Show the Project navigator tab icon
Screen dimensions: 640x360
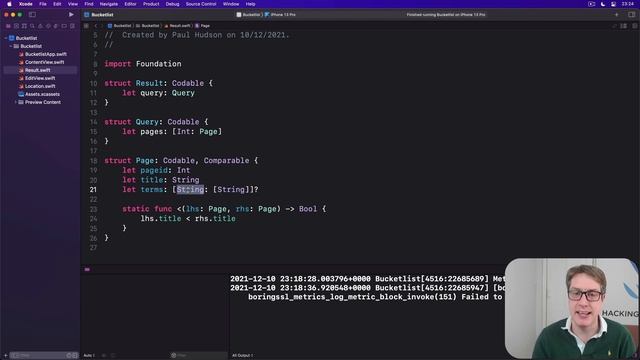tap(8, 26)
